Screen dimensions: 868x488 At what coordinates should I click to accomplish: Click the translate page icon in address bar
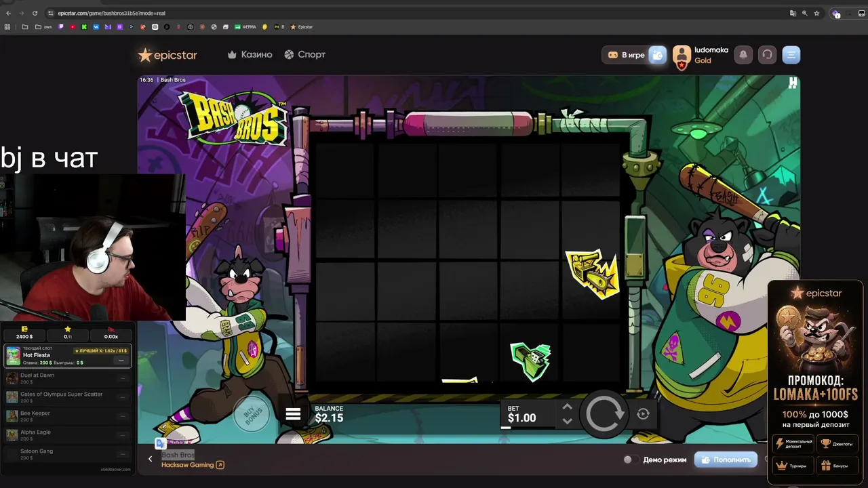click(793, 13)
